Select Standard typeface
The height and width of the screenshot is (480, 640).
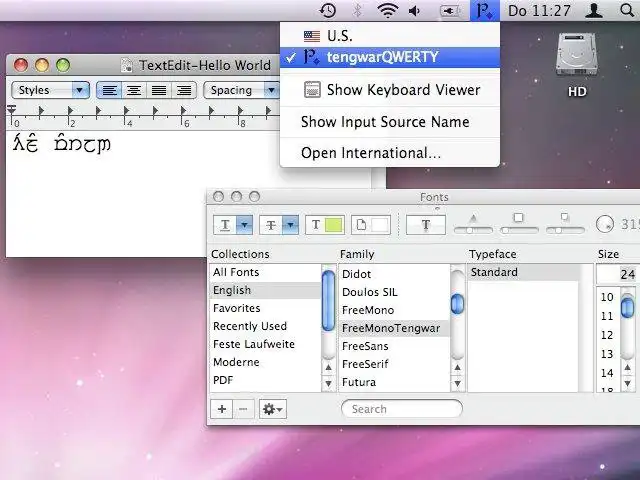(524, 272)
